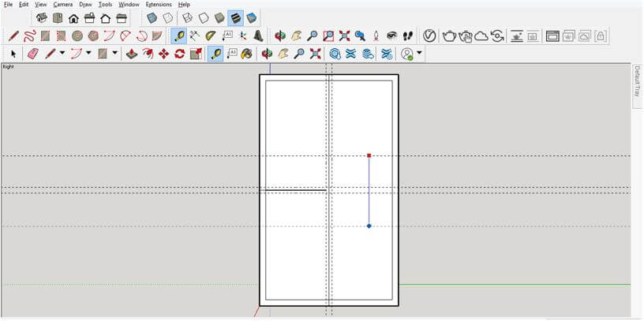Select the Rotated Rectangle tool

pos(62,36)
